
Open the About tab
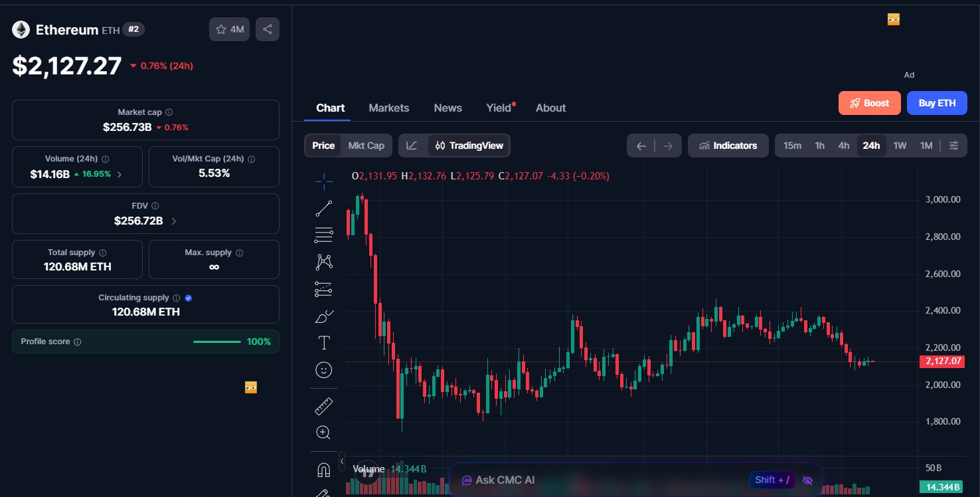pos(551,108)
